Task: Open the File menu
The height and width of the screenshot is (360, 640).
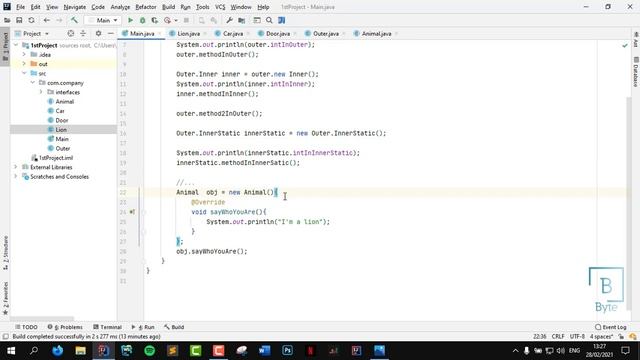Action: 20,7
